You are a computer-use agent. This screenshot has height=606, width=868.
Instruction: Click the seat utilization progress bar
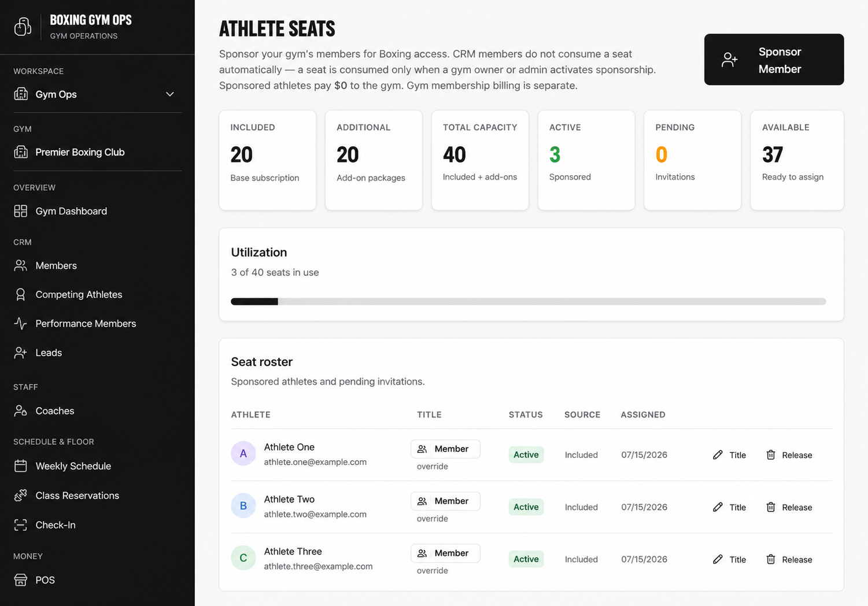pyautogui.click(x=529, y=301)
